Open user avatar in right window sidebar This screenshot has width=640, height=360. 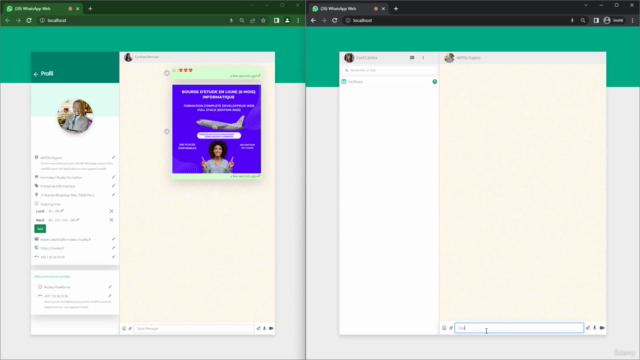click(349, 58)
